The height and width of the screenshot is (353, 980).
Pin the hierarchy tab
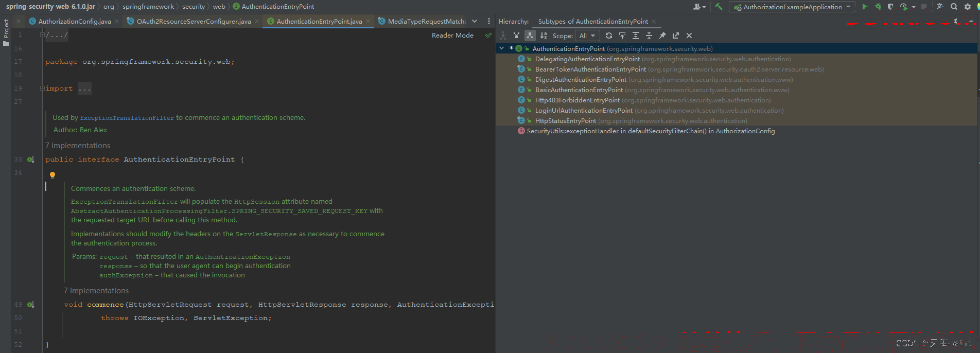[662, 36]
